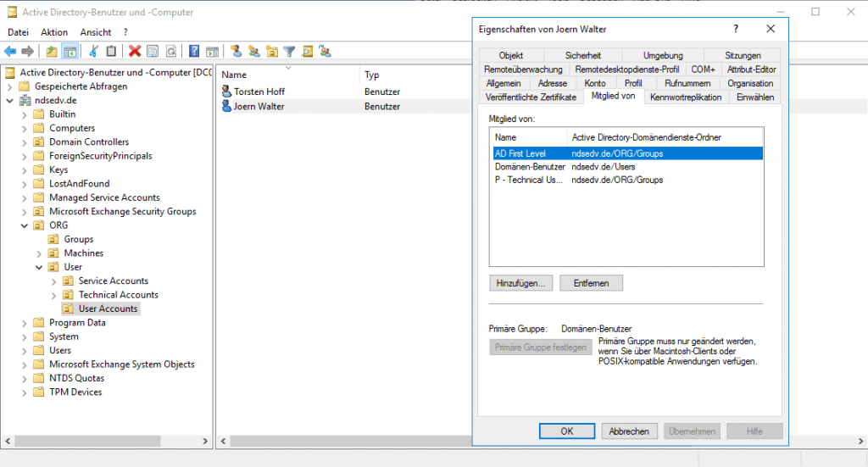Click the Hinzufügen... button
This screenshot has width=868, height=467.
520,282
